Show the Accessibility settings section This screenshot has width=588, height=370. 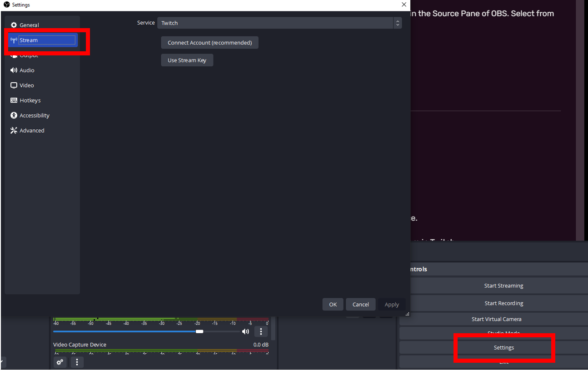[x=42, y=115]
